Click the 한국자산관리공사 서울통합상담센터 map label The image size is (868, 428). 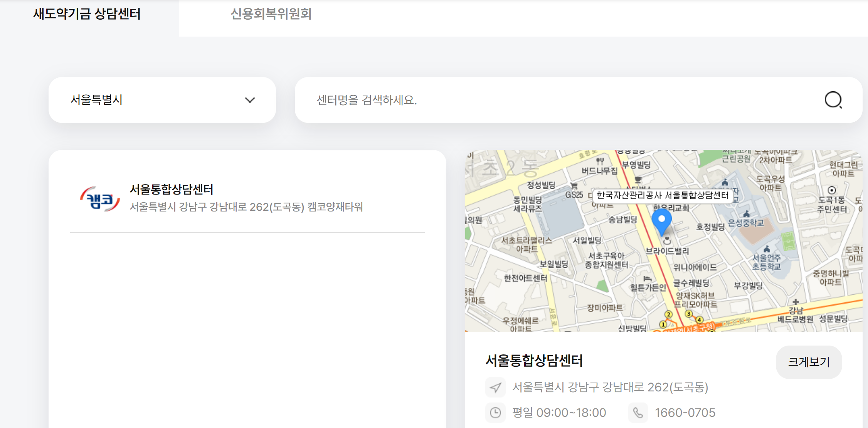tap(662, 195)
